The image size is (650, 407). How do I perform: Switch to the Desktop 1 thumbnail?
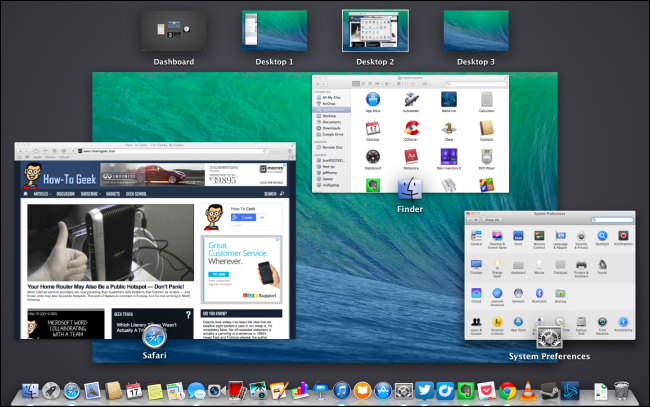point(274,31)
